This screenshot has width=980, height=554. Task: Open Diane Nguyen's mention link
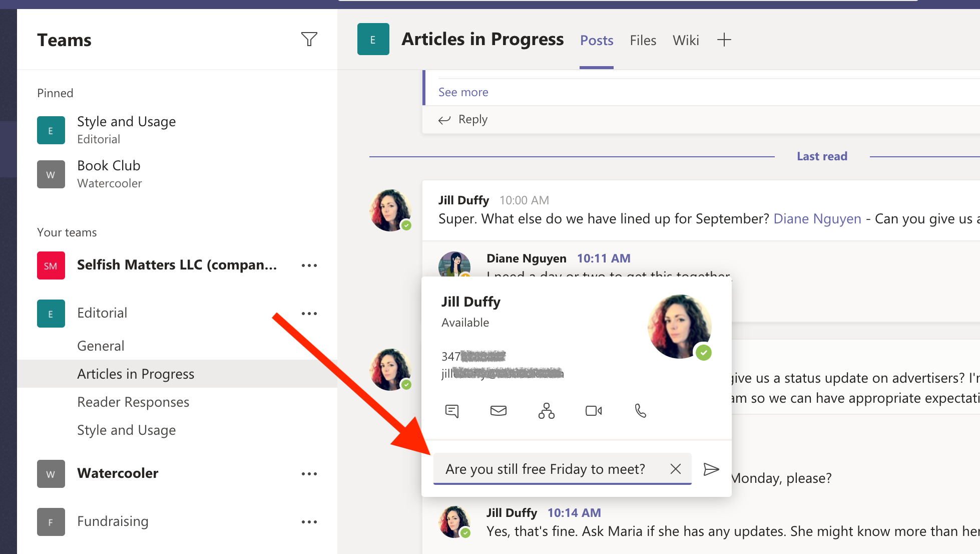click(816, 218)
